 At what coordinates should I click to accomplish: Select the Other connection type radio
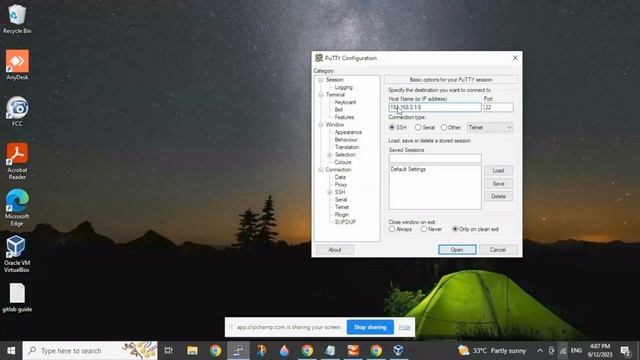pyautogui.click(x=444, y=127)
